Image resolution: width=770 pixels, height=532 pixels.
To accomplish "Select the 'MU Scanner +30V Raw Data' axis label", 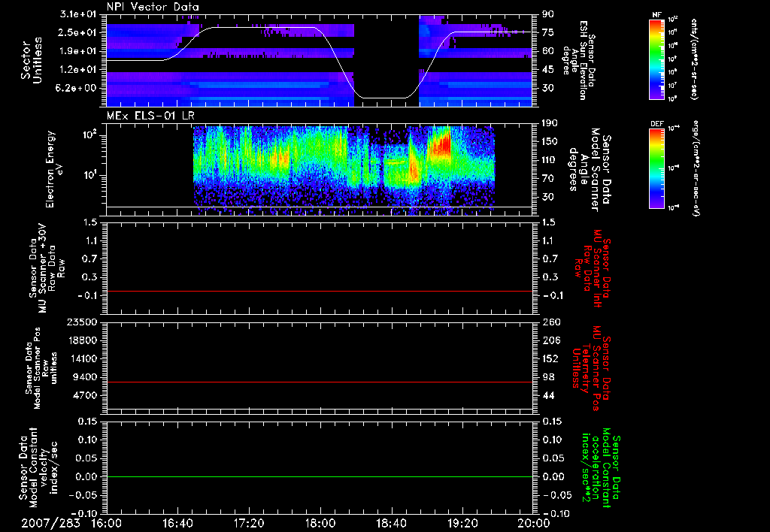I will (x=47, y=268).
